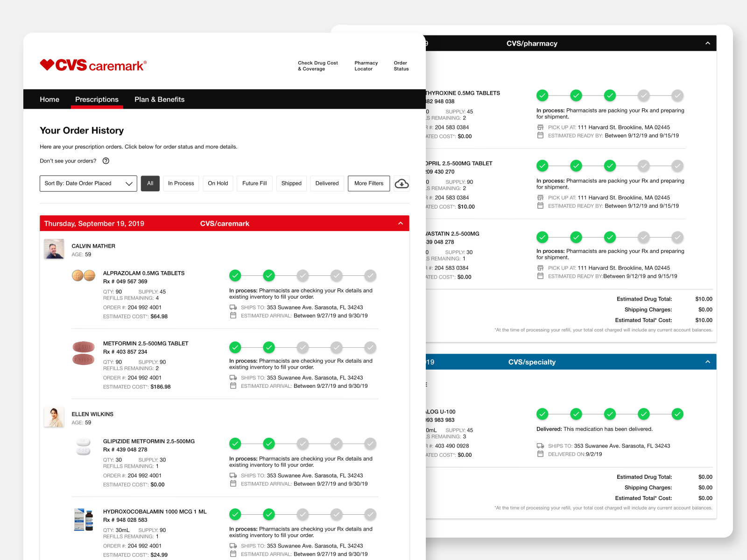The width and height of the screenshot is (747, 560).
Task: Open the Order Status link
Action: click(401, 66)
